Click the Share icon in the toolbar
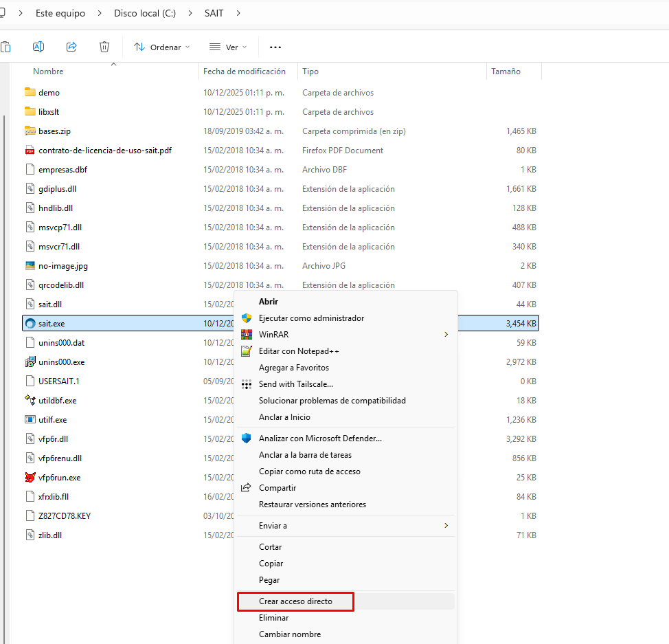Screen dimensions: 669x644 click(x=71, y=47)
